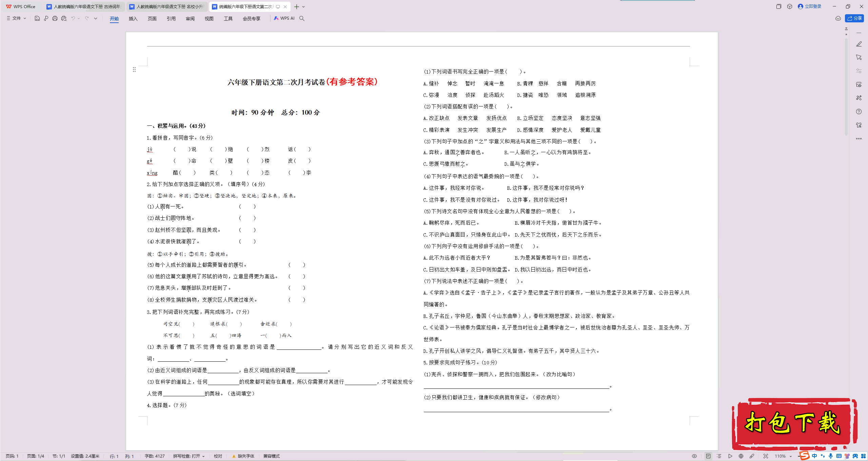The width and height of the screenshot is (868, 461).
Task: Click the design tools icon in sidebar
Action: click(x=859, y=98)
